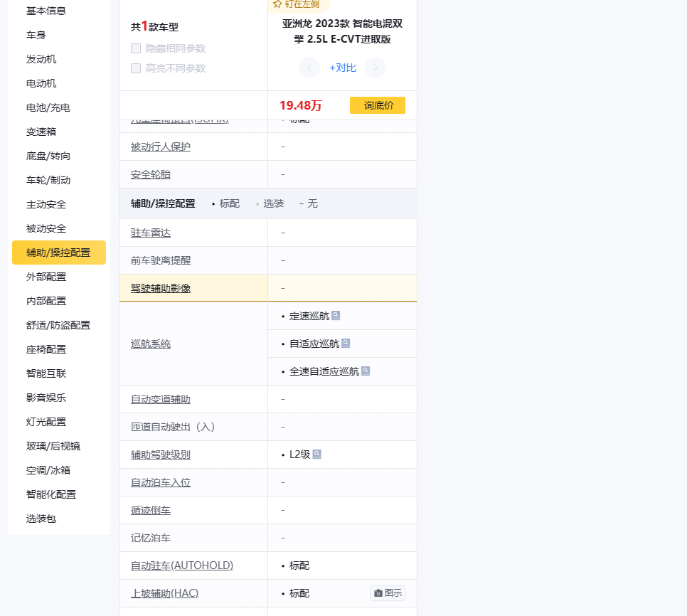Click the next model arrow right of +对比
Viewport: 687px width, 616px height.
[x=376, y=68]
